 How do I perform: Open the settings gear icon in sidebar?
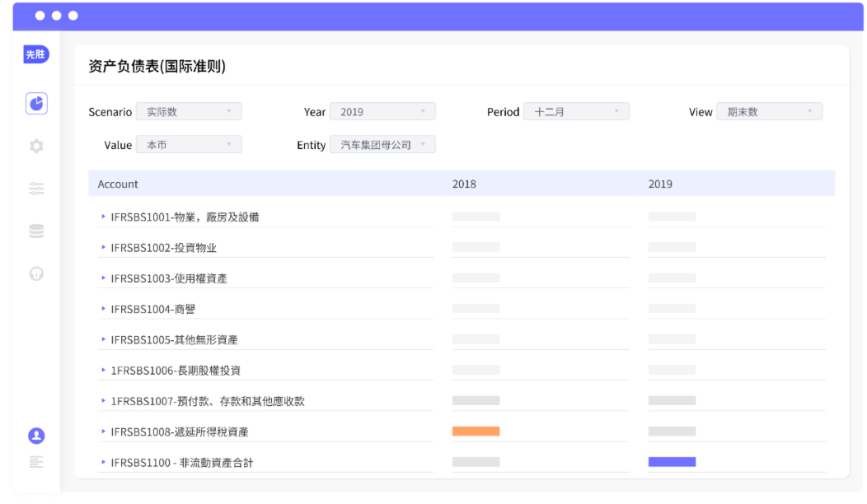pos(36,146)
